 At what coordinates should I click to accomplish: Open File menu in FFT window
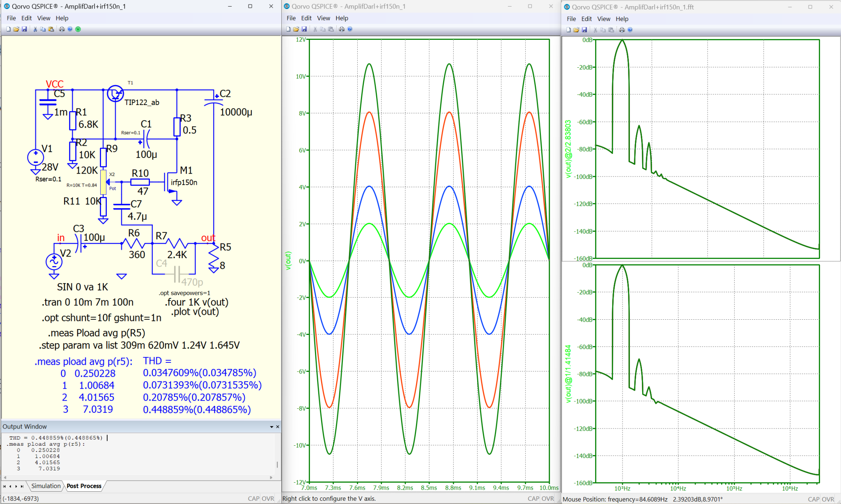point(571,19)
